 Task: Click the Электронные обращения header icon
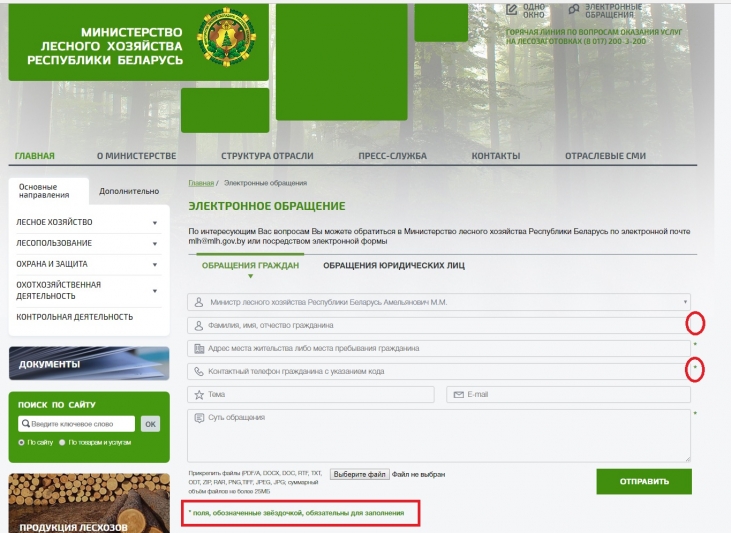574,9
